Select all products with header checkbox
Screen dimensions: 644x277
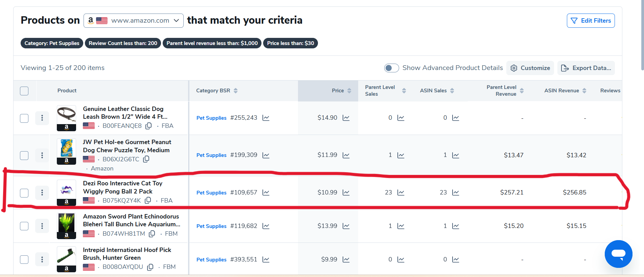[24, 91]
